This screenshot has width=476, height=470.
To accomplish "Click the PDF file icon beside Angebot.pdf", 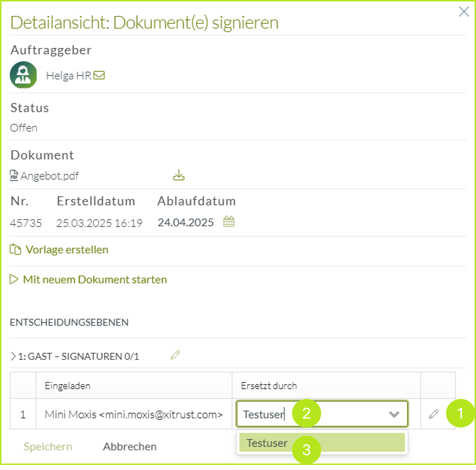I will [x=14, y=176].
